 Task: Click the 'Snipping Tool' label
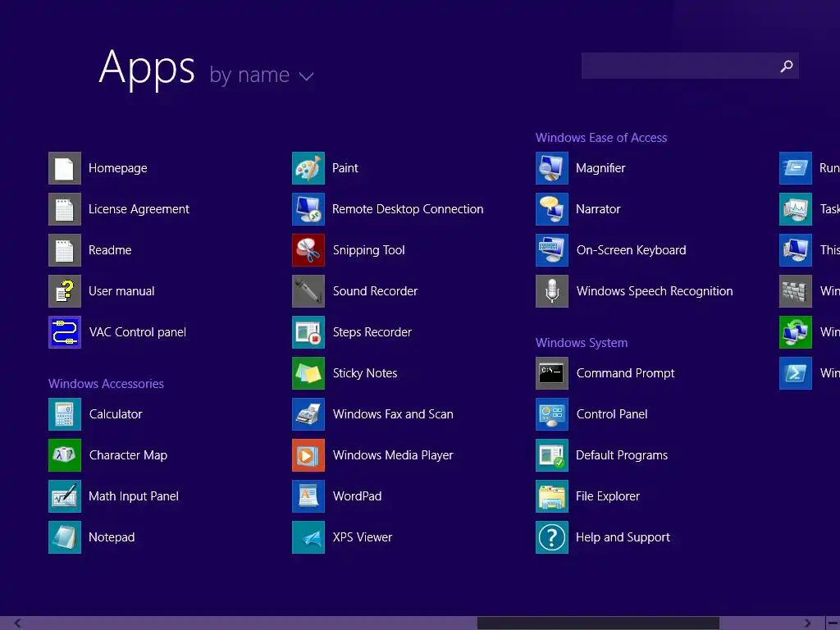[368, 250]
